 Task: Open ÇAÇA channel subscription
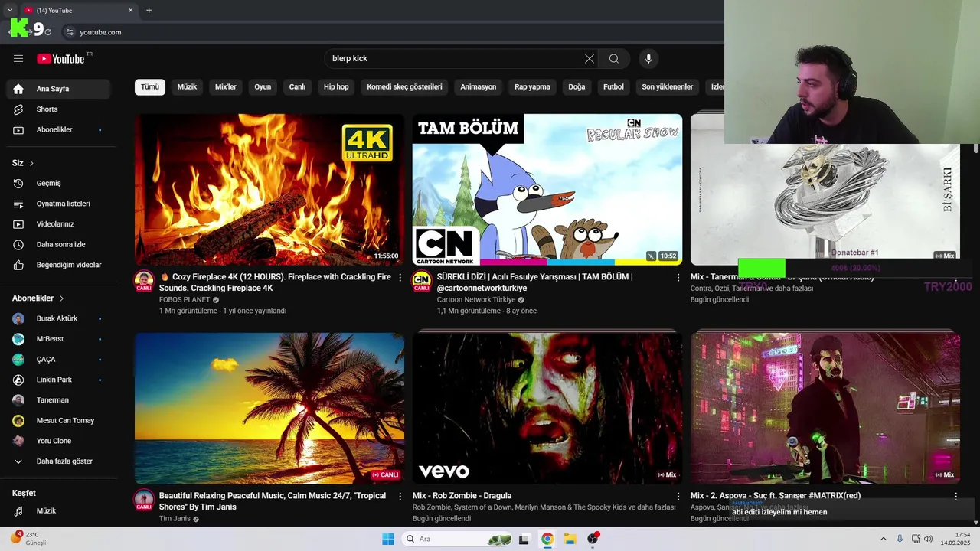[x=59, y=359]
